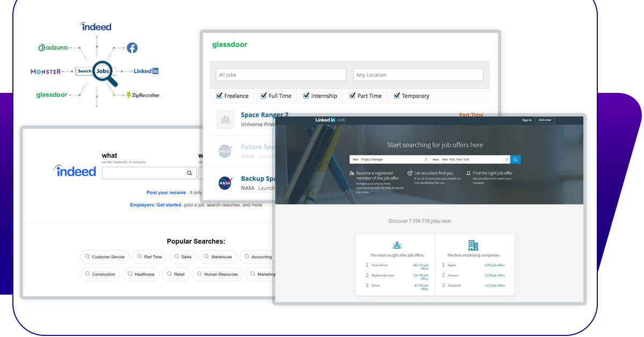Screen dimensions: 644x337
Task: Open Apple 2 250 job offers link
Action: tap(495, 265)
